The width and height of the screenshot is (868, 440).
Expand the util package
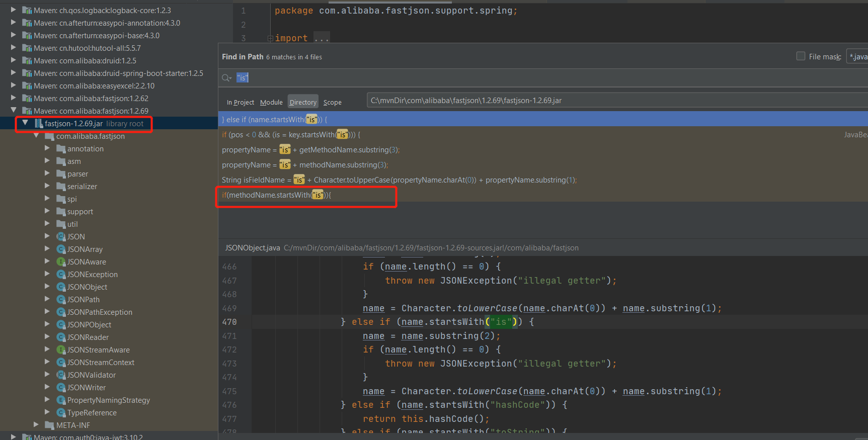(47, 224)
